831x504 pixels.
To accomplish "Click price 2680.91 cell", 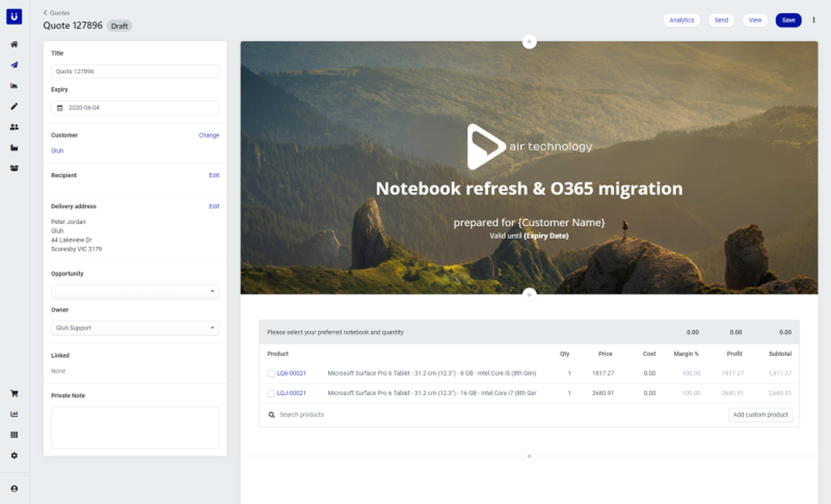I will tap(603, 394).
